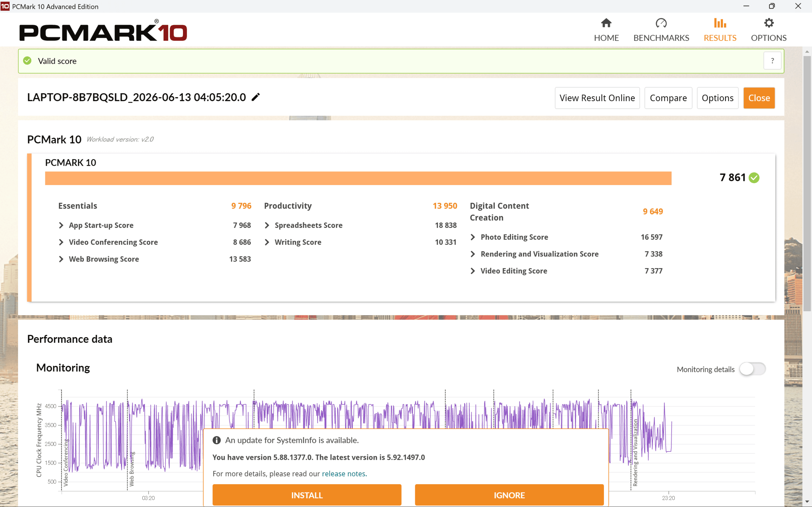Click the pencil icon to rename result
The width and height of the screenshot is (812, 507).
point(256,97)
